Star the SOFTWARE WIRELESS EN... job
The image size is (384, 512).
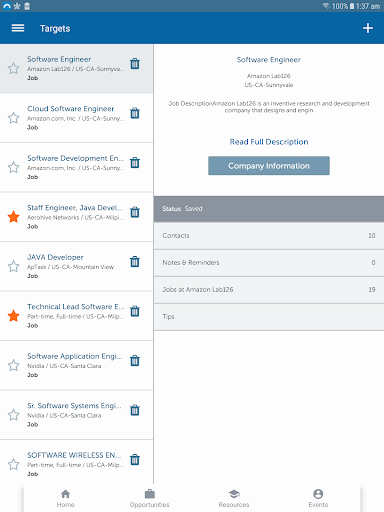click(14, 464)
